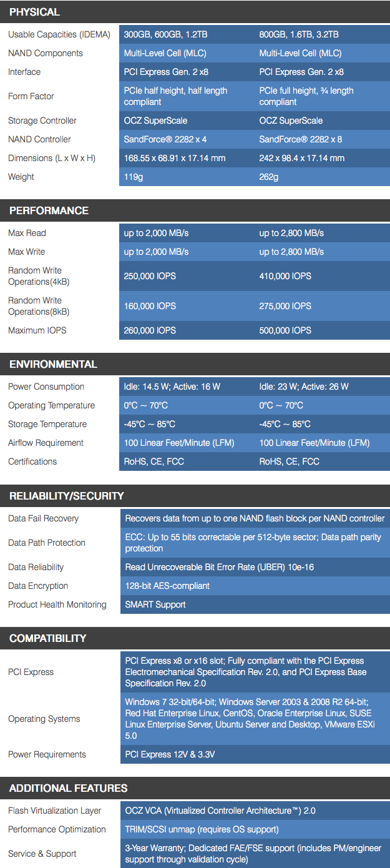
Task: Click the 262g weight value
Action: (x=269, y=177)
